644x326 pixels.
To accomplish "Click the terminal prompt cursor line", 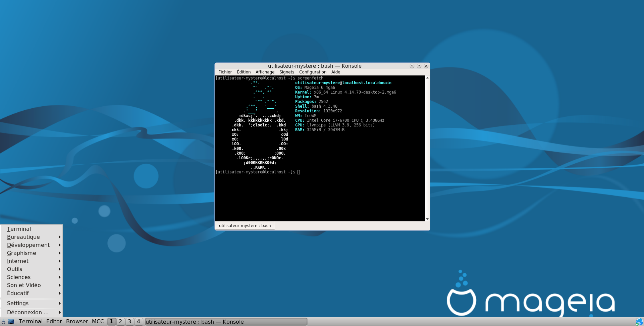I will (258, 172).
